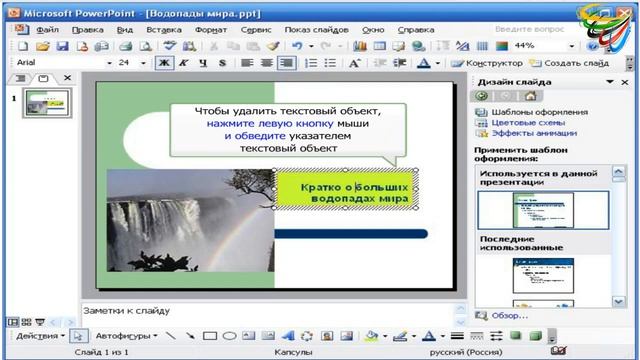Apply a bulleted list

(330, 63)
